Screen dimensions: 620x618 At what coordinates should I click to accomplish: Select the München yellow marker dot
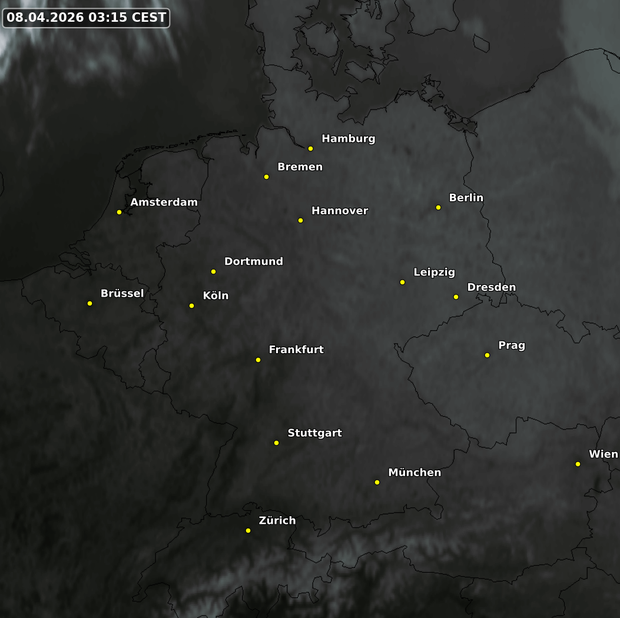(377, 482)
